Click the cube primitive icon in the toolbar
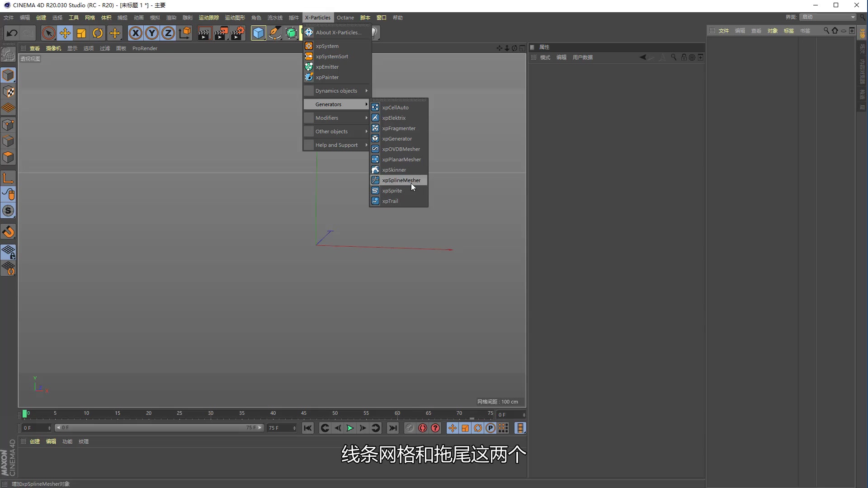868x488 pixels. pos(258,33)
